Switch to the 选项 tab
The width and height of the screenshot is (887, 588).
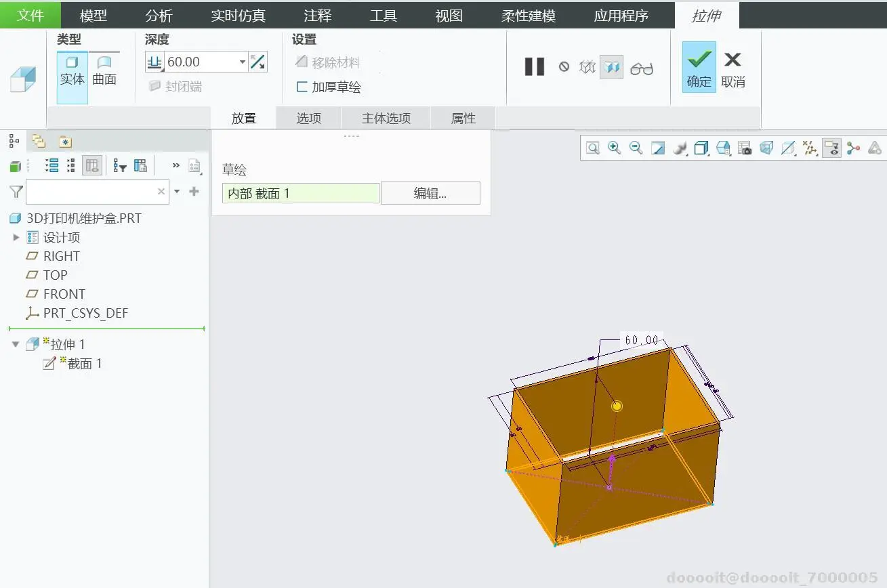point(309,118)
